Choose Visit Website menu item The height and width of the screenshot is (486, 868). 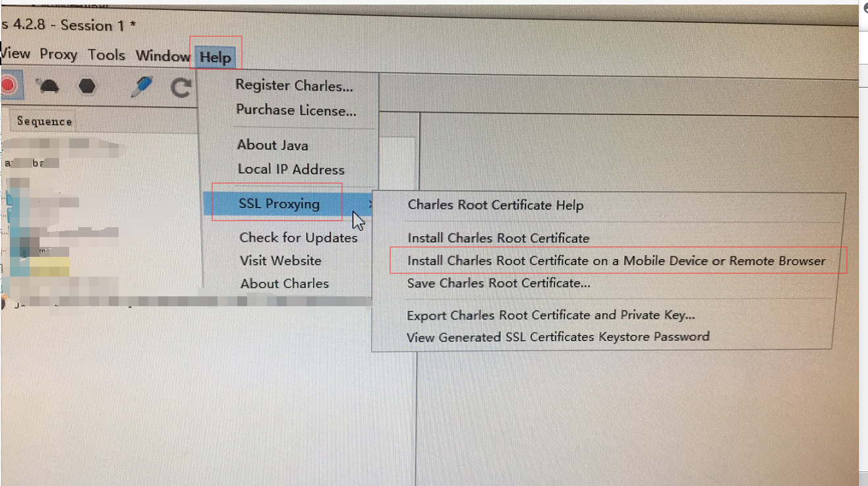tap(280, 261)
